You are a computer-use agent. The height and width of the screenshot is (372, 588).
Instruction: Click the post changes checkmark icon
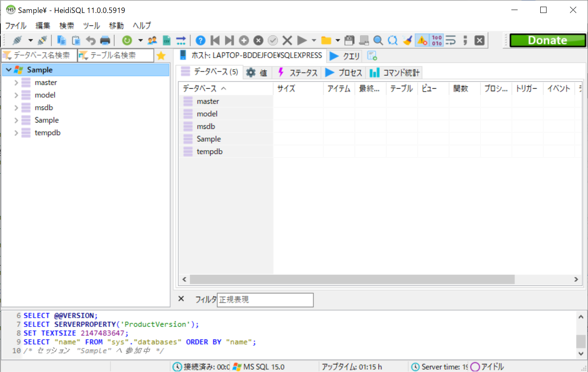tap(273, 40)
